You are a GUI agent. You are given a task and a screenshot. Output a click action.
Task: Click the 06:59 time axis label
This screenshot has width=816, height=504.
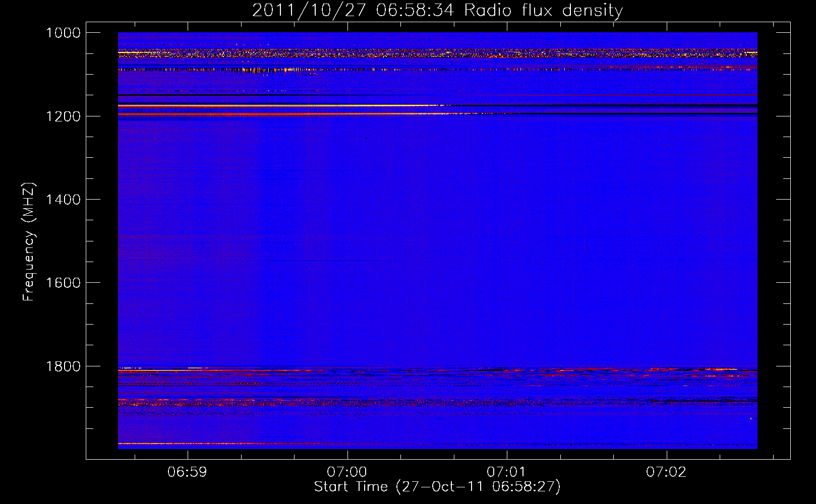(188, 472)
